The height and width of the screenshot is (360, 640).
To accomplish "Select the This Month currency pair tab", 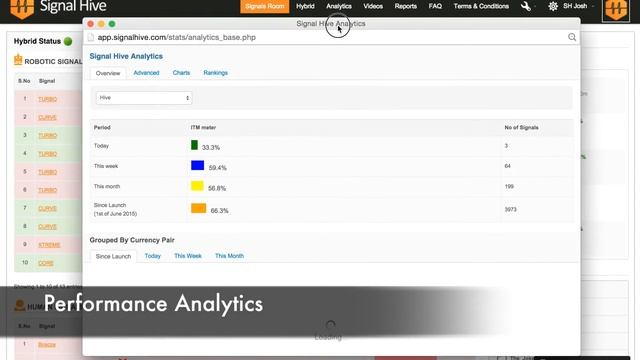I will (229, 256).
